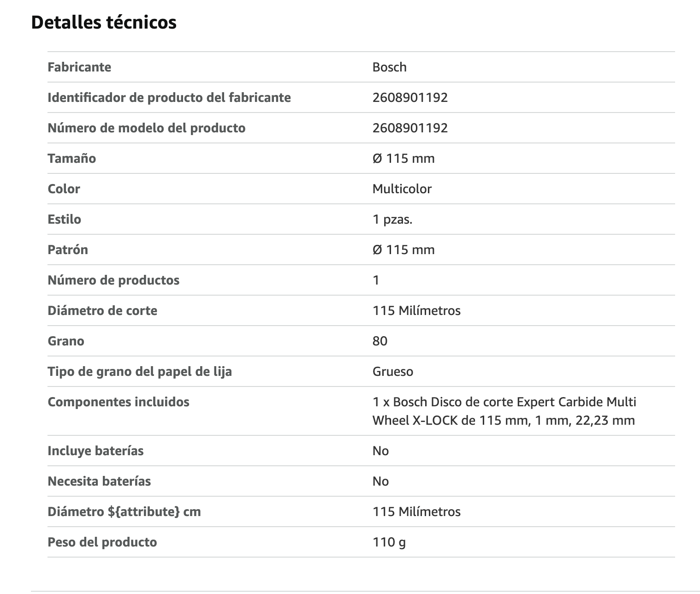Click the Bosch Disco de corte description text
The image size is (700, 594).
click(504, 411)
